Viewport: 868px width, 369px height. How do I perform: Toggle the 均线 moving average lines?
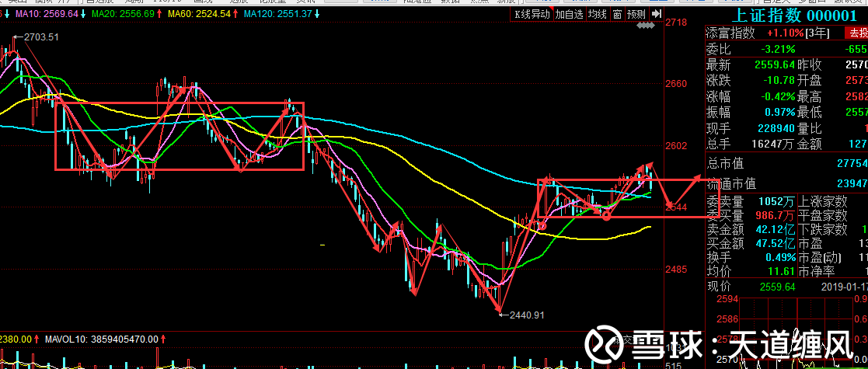[x=596, y=15]
